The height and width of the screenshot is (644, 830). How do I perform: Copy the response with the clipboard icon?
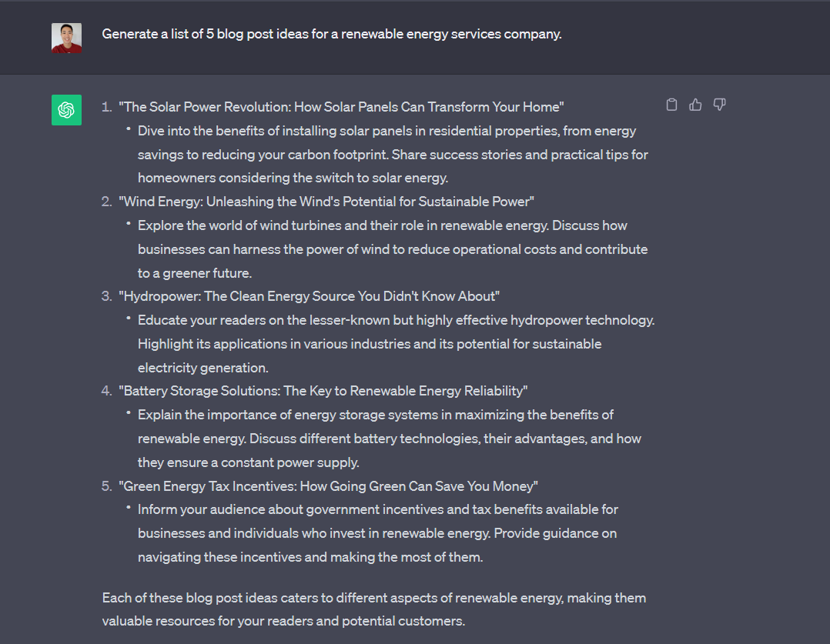(x=671, y=105)
